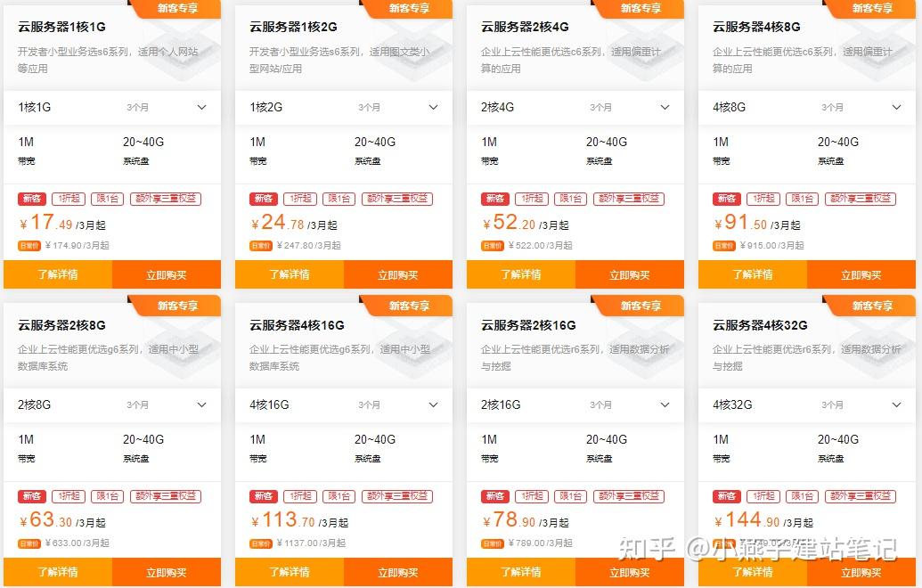This screenshot has width=922, height=588.
Task: Click 立即购买 for 云服务器4核16G
Action: (x=398, y=572)
